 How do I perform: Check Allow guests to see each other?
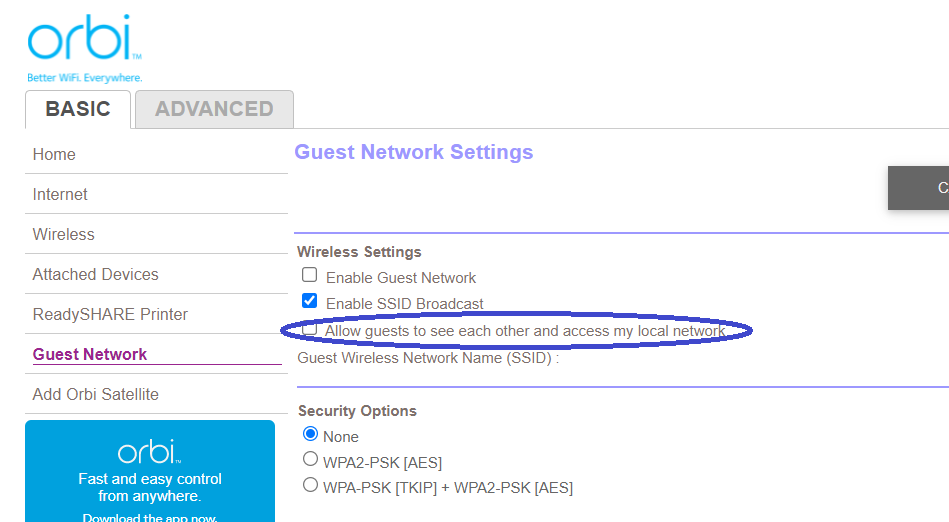click(309, 329)
